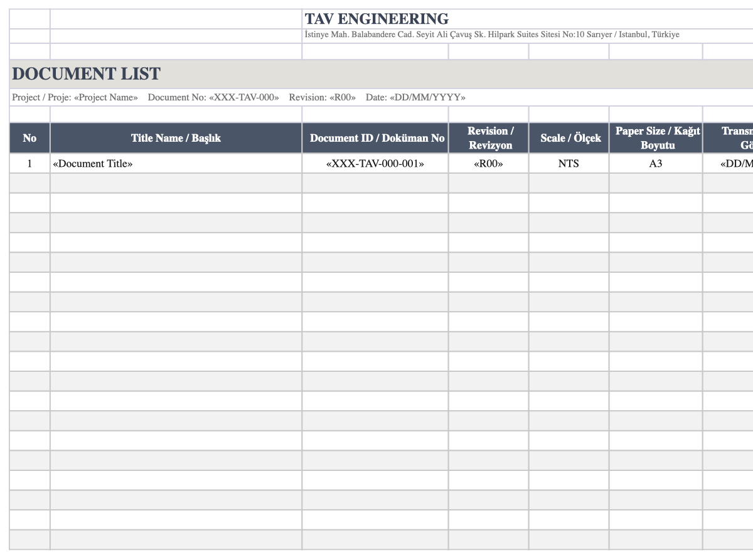The width and height of the screenshot is (753, 560).
Task: Click the partially visible «DD/M date cell in row 1
Action: click(728, 164)
